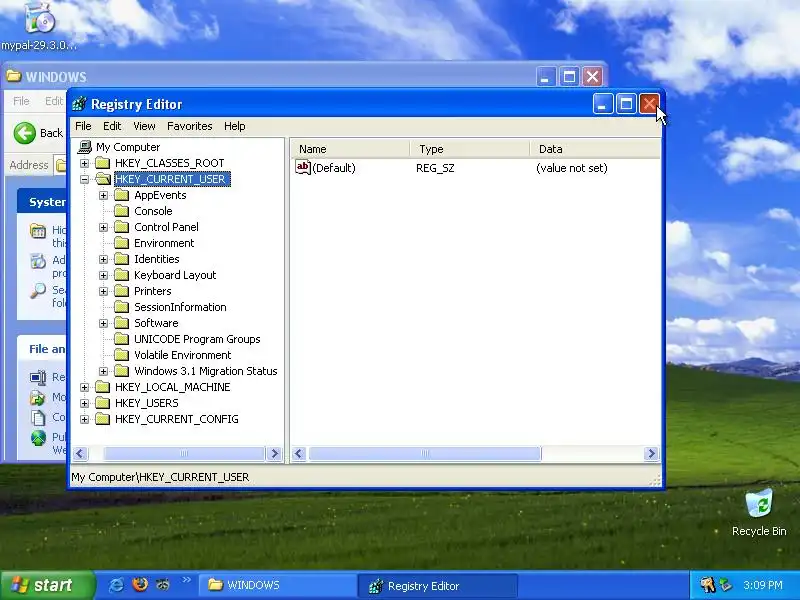
Task: Expand the HKEY_CLASSES_ROOT key
Action: [84, 163]
